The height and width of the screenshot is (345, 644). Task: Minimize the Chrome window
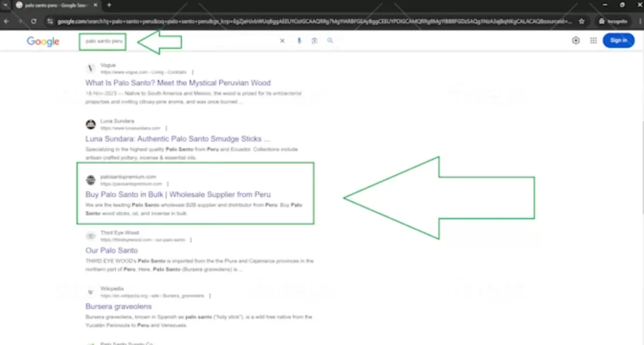[605, 5]
